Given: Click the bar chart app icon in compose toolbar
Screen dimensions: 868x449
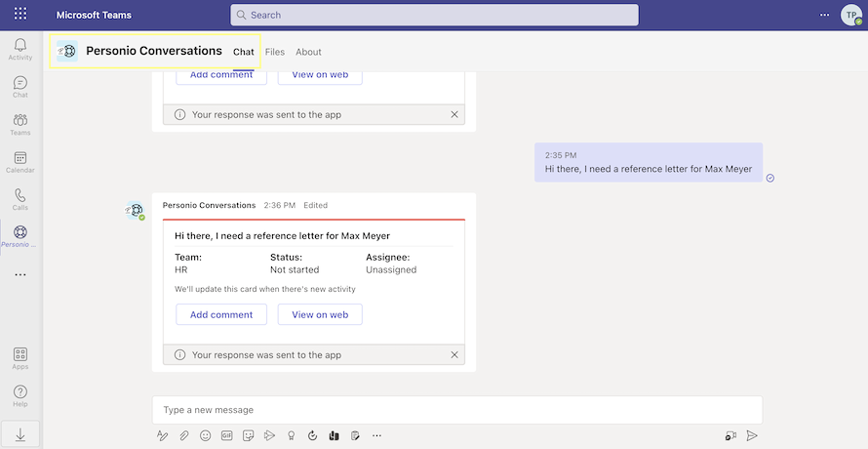Looking at the screenshot, I should click(334, 435).
